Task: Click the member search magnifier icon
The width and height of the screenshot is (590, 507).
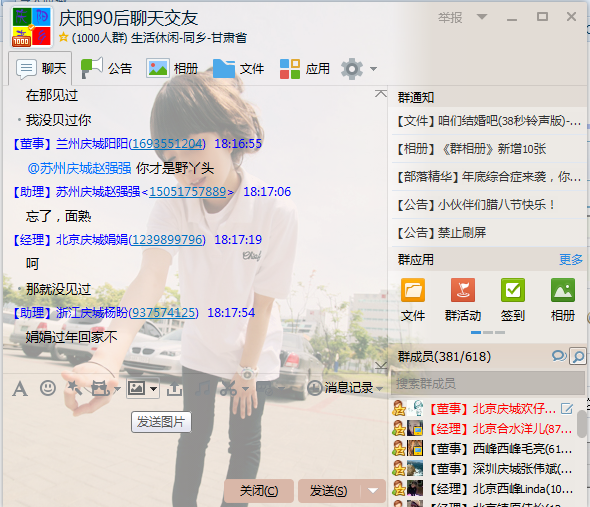Action: 578,356
